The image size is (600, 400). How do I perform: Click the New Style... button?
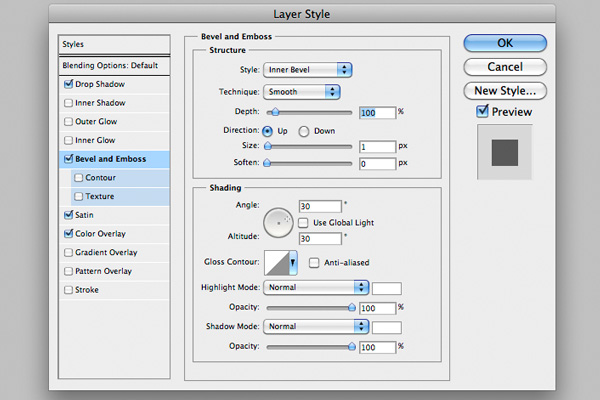pos(504,90)
